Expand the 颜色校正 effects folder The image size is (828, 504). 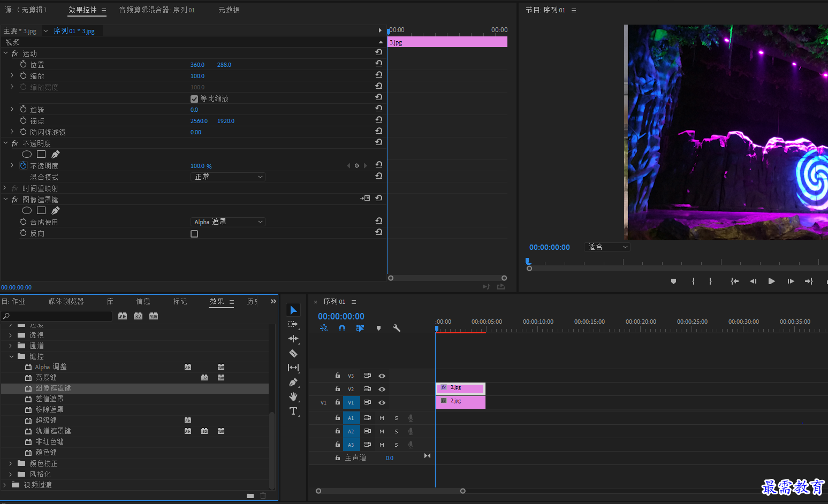(11, 463)
